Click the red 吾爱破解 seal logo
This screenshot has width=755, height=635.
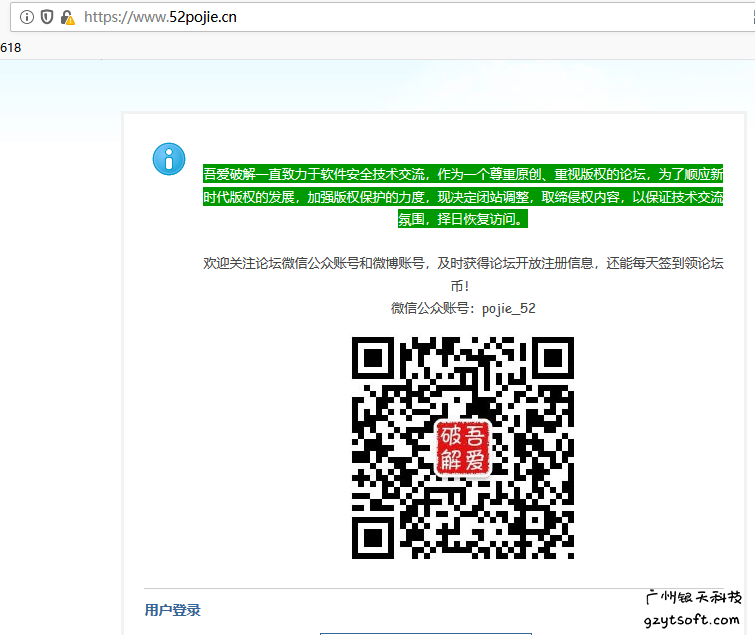point(463,448)
